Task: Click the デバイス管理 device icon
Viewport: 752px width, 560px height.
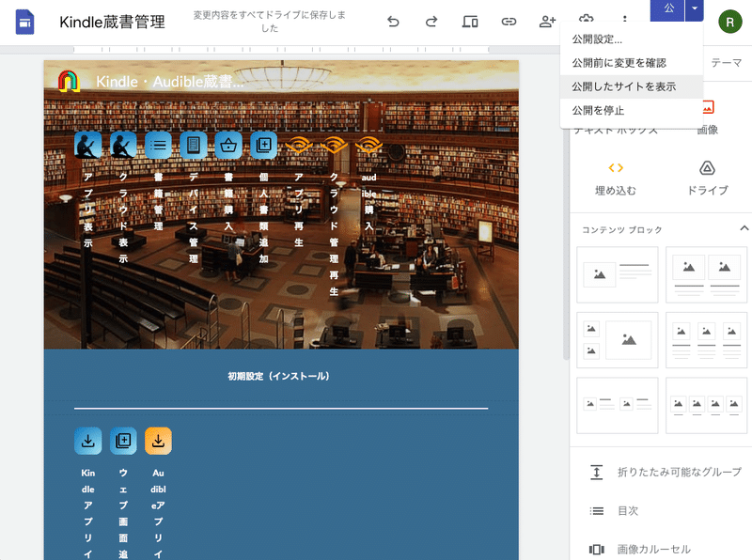Action: (x=194, y=146)
